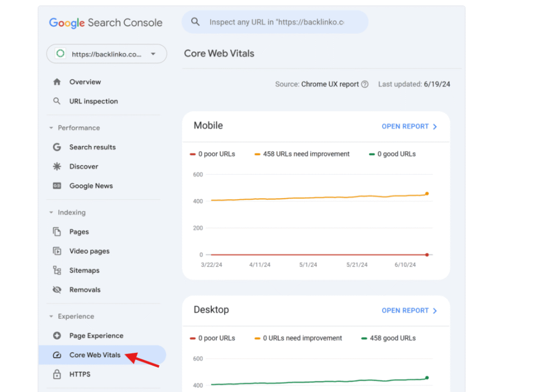541x392 pixels.
Task: Open Search results via the G icon
Action: pyautogui.click(x=57, y=147)
